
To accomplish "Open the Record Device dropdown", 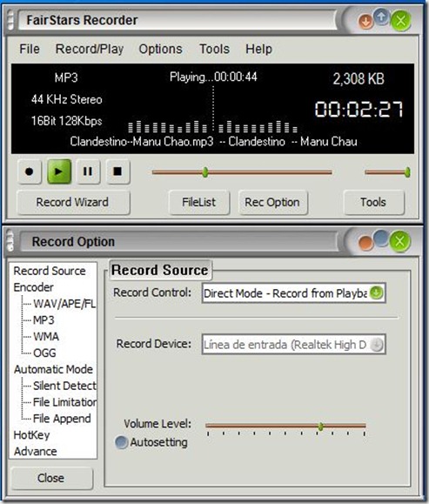I will pos(293,345).
